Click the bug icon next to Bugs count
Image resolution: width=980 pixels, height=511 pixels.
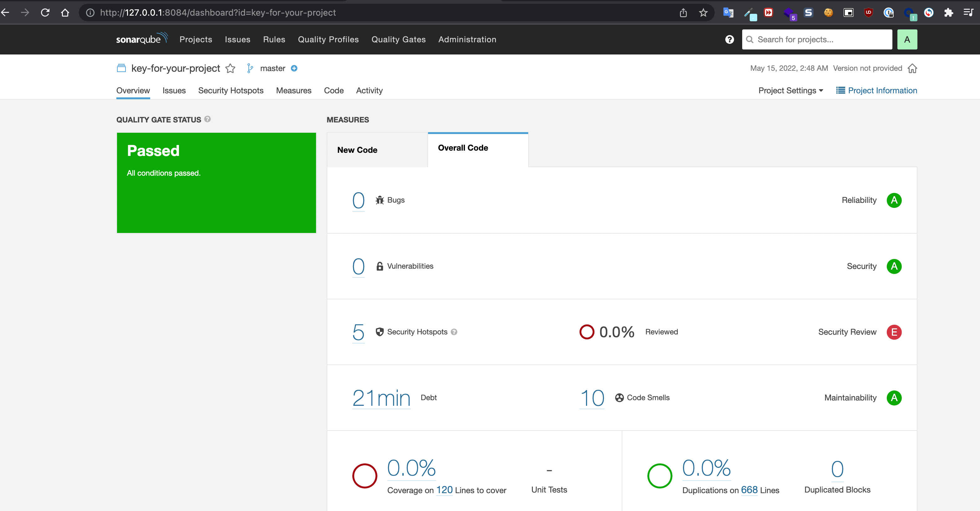[x=379, y=199]
